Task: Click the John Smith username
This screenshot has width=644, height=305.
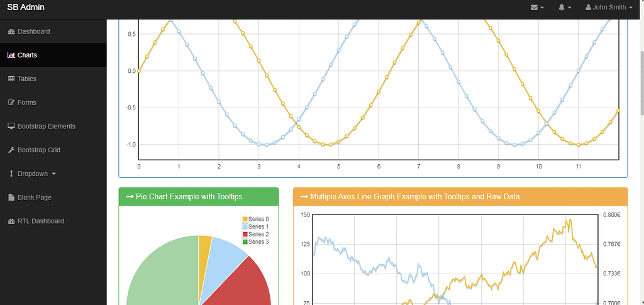Action: click(x=609, y=8)
